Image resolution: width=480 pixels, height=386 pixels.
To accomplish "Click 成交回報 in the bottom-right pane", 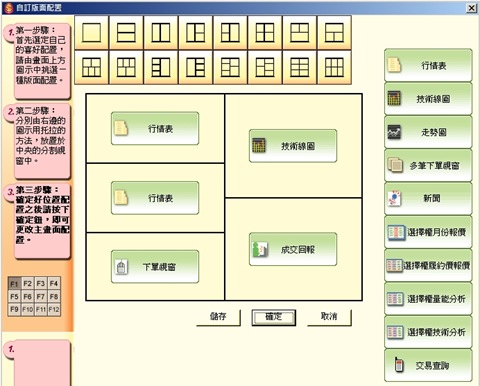I will pos(293,249).
